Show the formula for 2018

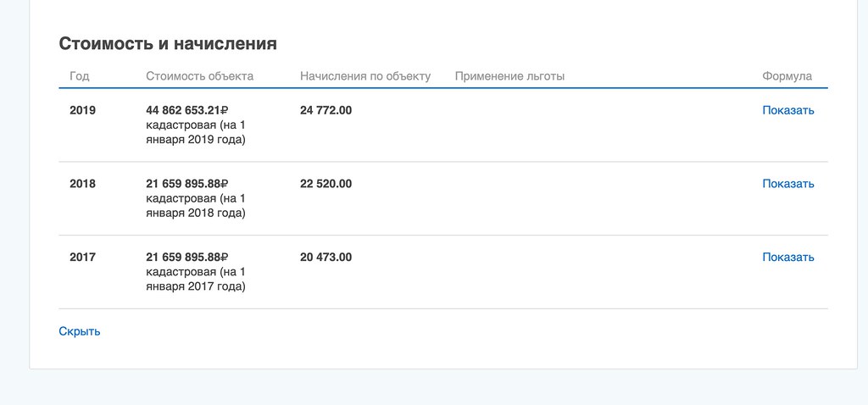pyautogui.click(x=787, y=184)
